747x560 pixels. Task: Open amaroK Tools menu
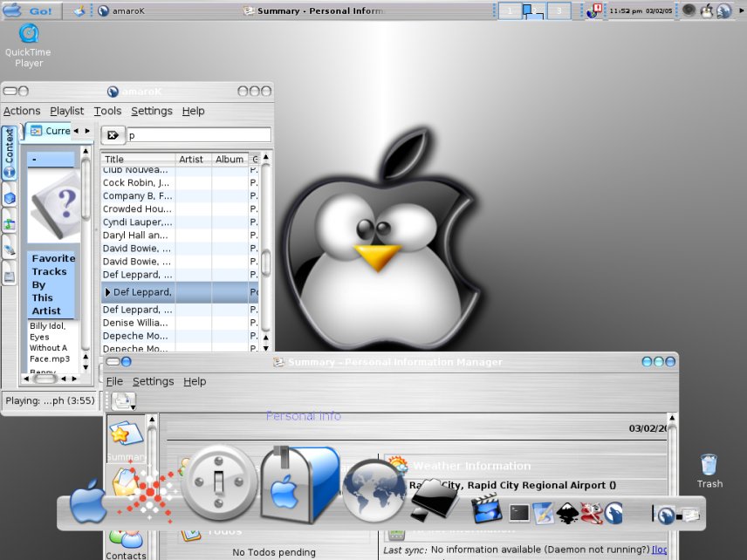107,111
